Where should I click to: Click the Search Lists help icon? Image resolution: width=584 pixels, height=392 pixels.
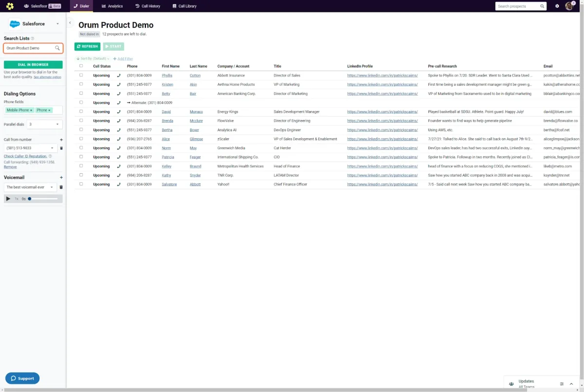pyautogui.click(x=33, y=38)
